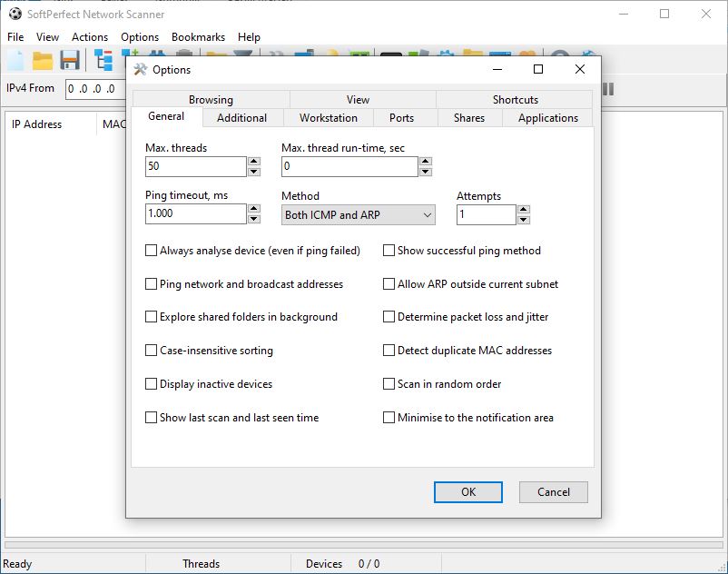728x574 pixels.
Task: Click the New document toolbar icon
Action: 15,60
